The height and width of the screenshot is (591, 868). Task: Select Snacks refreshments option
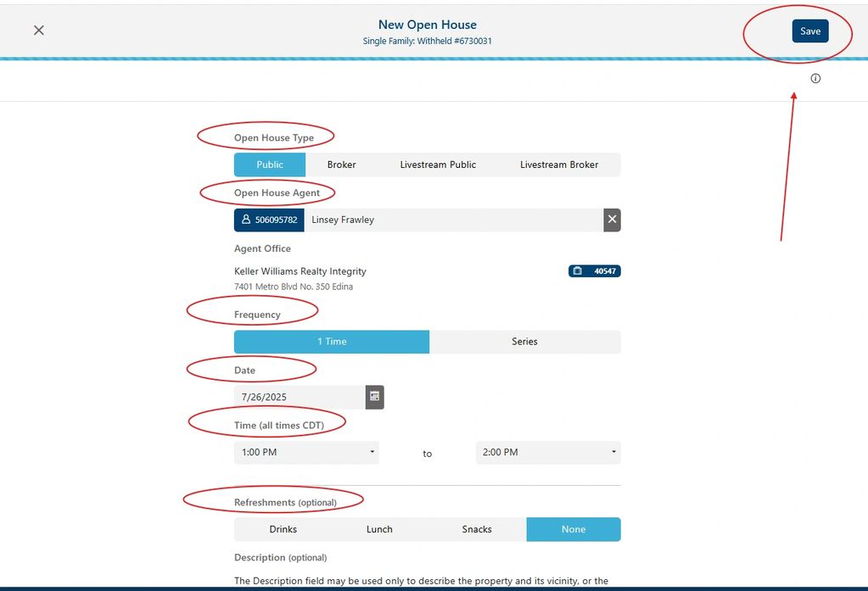coord(477,530)
